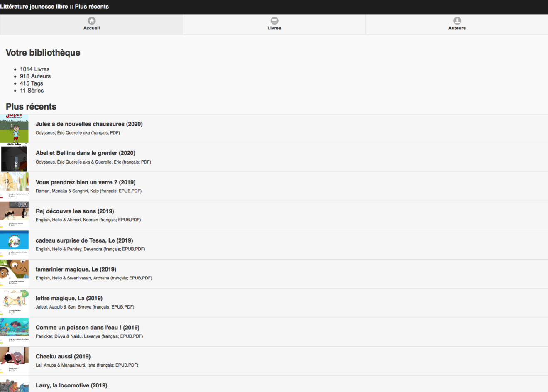Click tamarinier magique, Le (2019) title
This screenshot has width=548, height=392.
point(76,269)
